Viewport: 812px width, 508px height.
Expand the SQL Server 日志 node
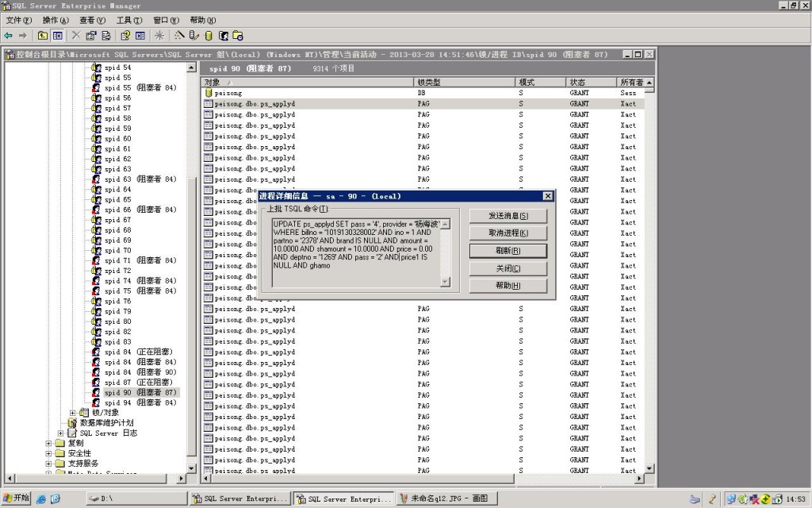60,433
